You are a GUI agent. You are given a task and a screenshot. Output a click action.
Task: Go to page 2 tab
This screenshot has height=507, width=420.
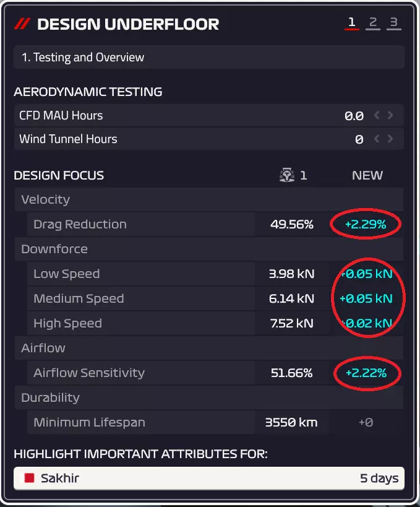coord(372,24)
